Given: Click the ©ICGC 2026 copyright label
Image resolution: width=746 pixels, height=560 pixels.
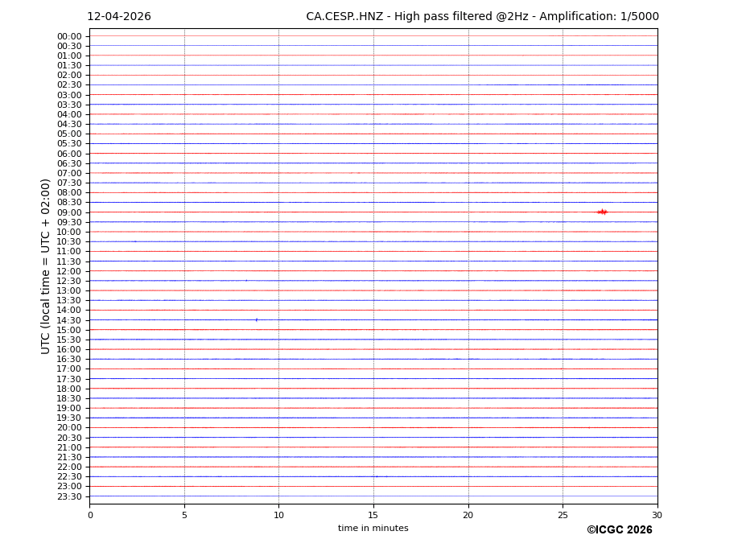Looking at the screenshot, I should pos(619,530).
